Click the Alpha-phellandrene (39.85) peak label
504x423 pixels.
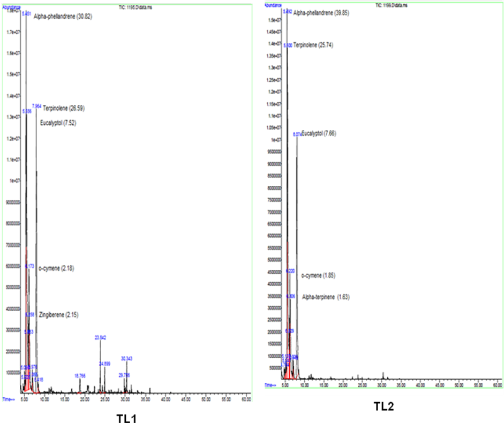[321, 12]
